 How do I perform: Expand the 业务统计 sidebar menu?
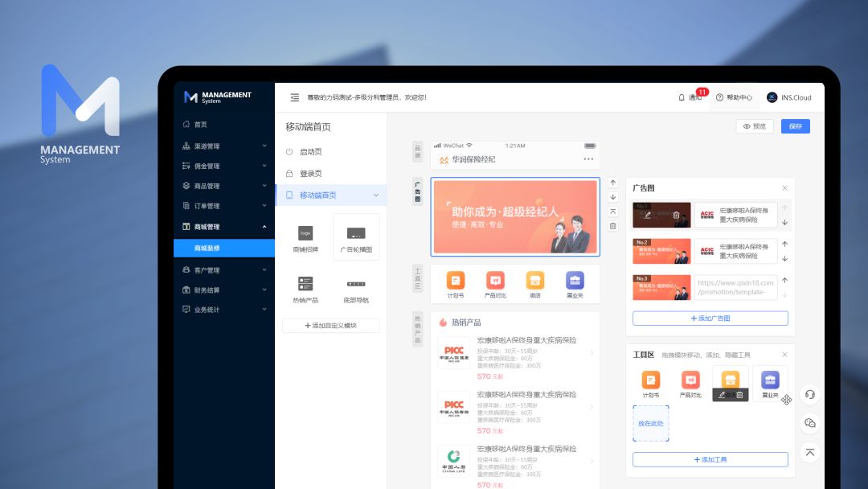pyautogui.click(x=224, y=310)
